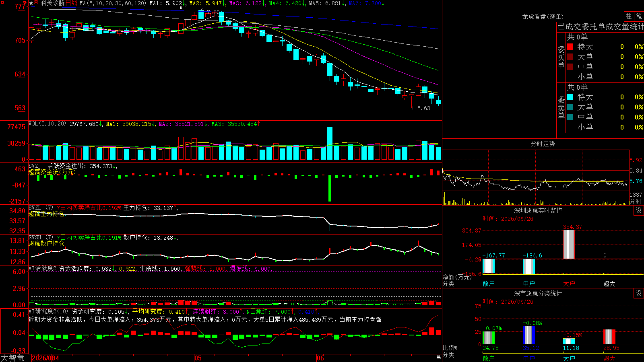
Task: Click the 分时走势 panel title
Action: 543,144
